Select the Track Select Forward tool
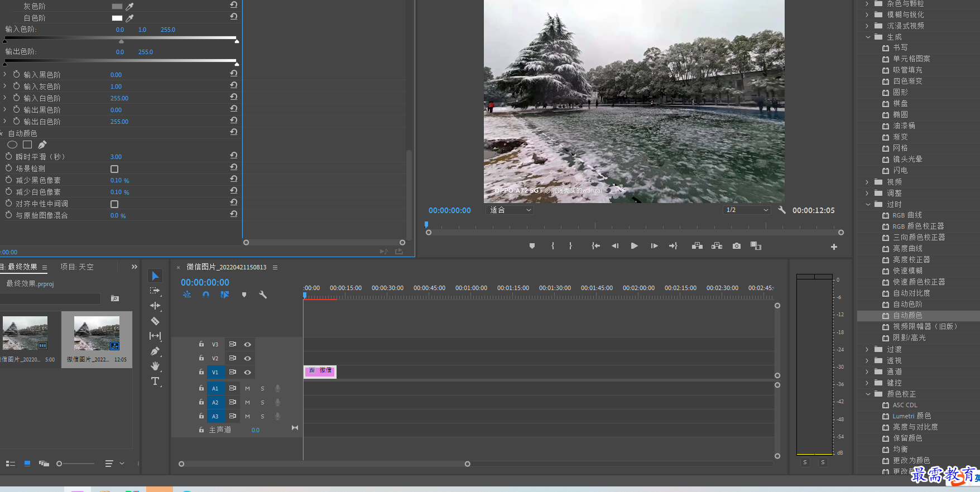The height and width of the screenshot is (492, 980). [x=155, y=291]
